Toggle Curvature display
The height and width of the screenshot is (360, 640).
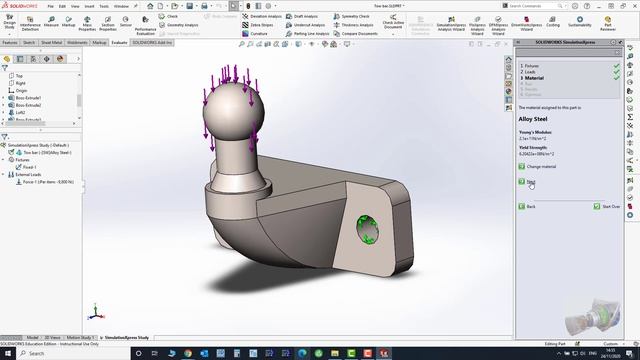(255, 33)
